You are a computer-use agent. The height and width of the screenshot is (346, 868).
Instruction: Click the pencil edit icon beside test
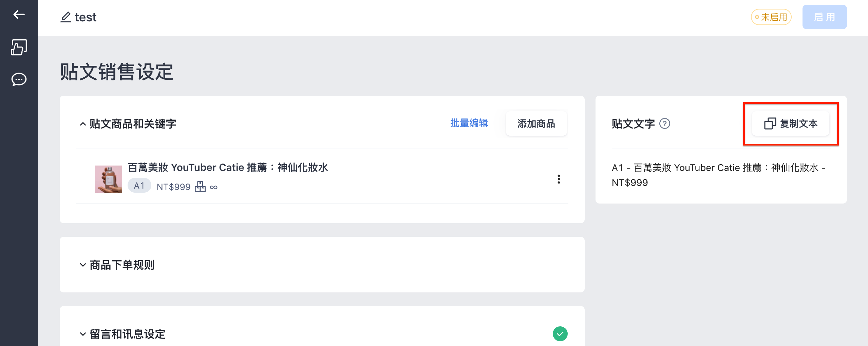coord(66,17)
